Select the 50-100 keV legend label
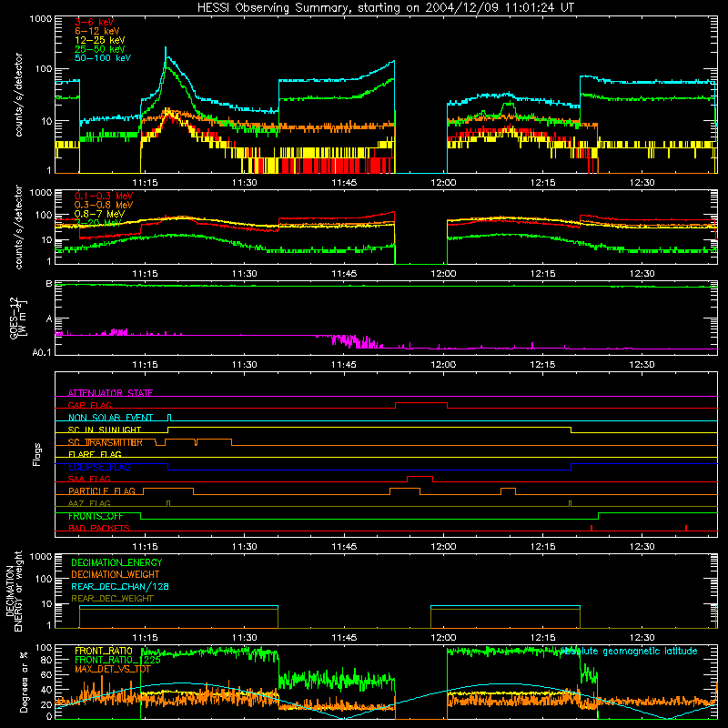The image size is (728, 728). pyautogui.click(x=103, y=58)
